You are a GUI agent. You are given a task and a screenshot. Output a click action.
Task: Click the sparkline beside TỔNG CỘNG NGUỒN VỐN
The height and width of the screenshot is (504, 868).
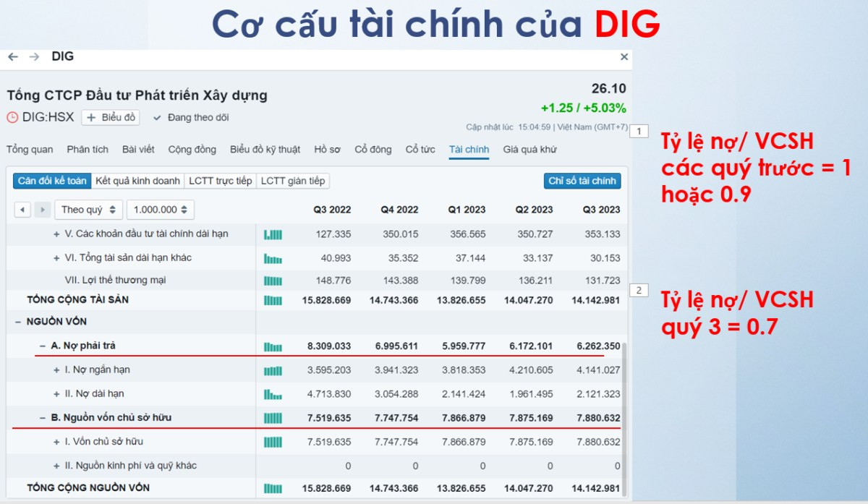(272, 488)
